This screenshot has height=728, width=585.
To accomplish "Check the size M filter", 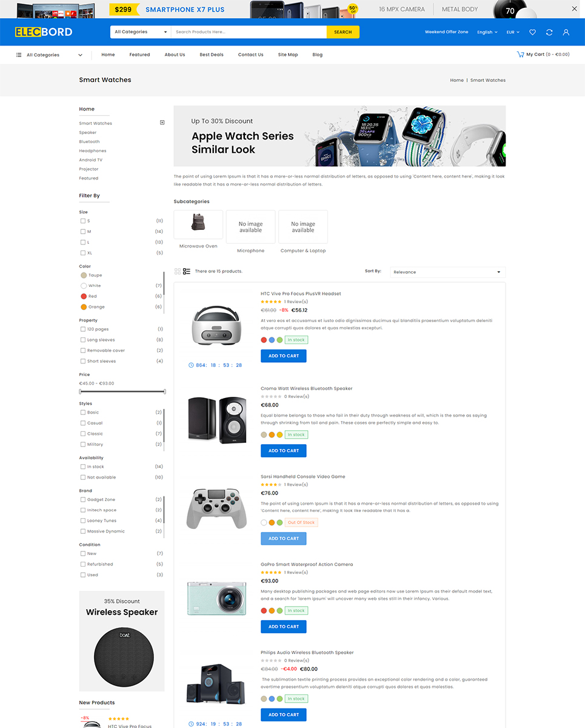I will pyautogui.click(x=83, y=231).
